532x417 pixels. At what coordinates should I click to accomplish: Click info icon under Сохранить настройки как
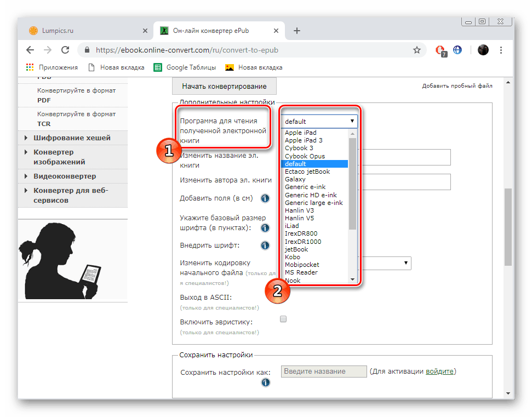click(x=266, y=382)
